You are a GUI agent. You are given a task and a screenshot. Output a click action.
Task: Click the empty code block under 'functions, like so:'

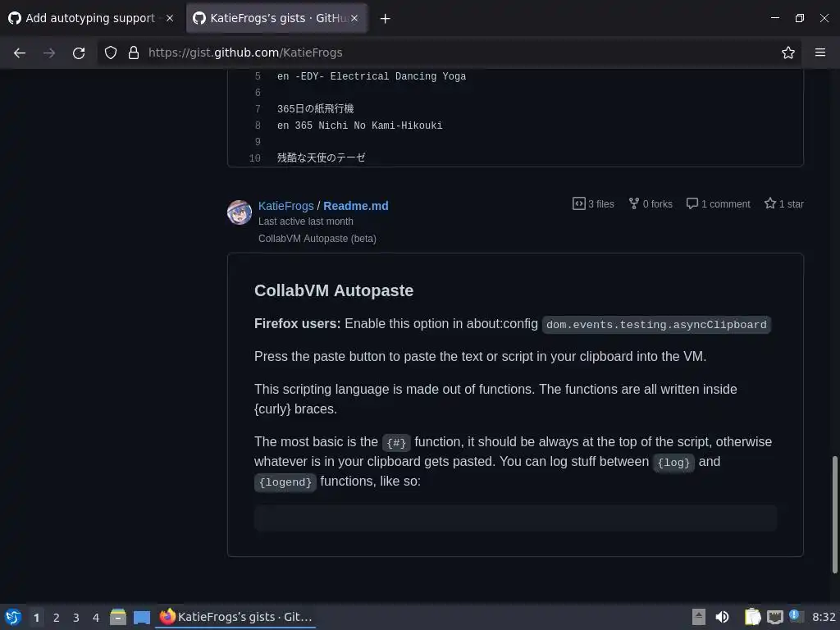(x=515, y=518)
